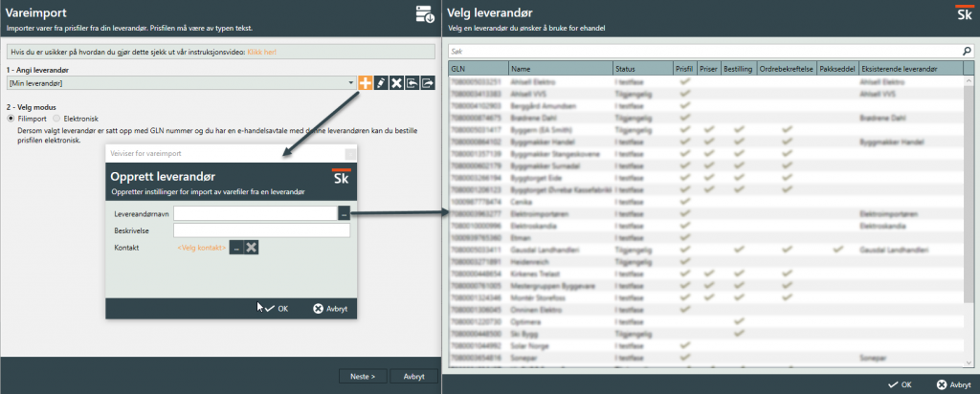The height and width of the screenshot is (394, 980).
Task: Select the Filimport radio button
Action: (11, 119)
